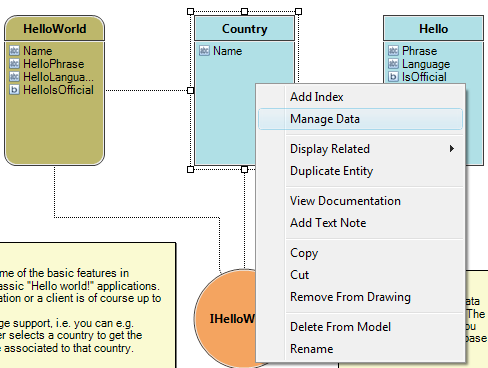The width and height of the screenshot is (488, 368).
Task: Click boolean icon beside HelloIsOfficial
Action: click(14, 90)
